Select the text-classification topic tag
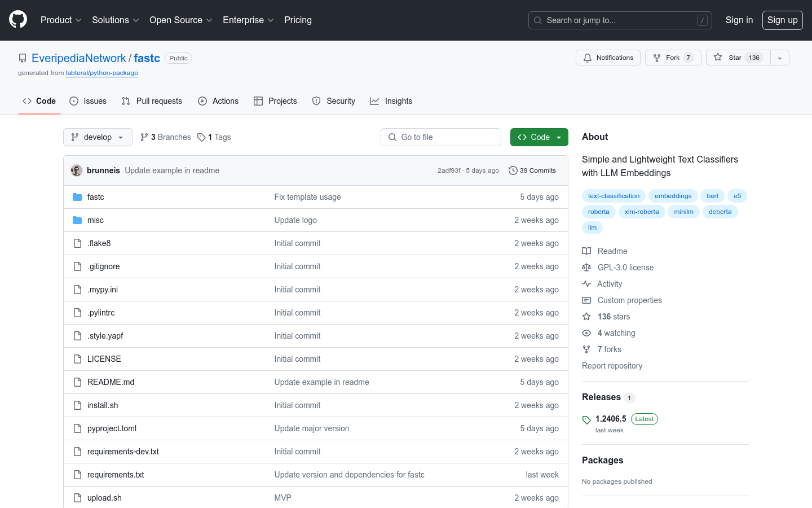This screenshot has width=812, height=508. coord(614,196)
